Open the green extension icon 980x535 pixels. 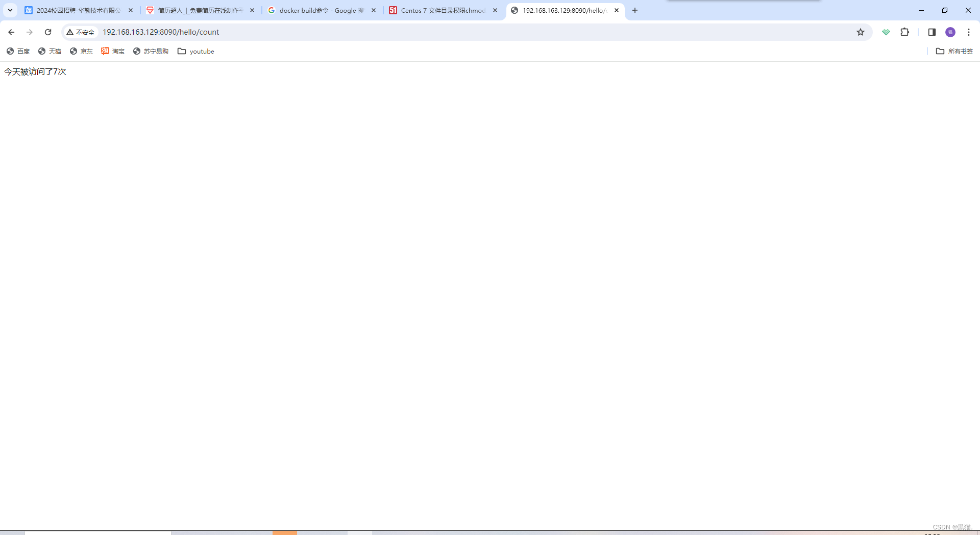pyautogui.click(x=886, y=32)
